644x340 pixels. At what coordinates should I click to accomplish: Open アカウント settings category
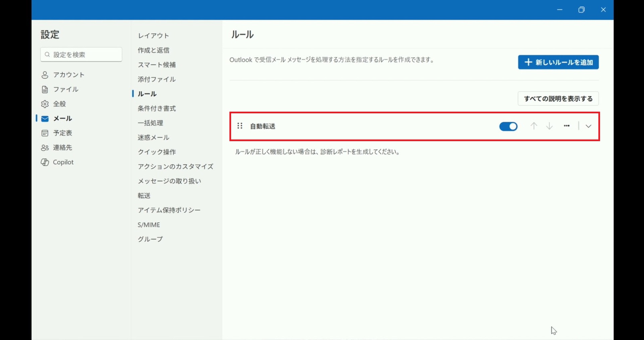(x=68, y=75)
